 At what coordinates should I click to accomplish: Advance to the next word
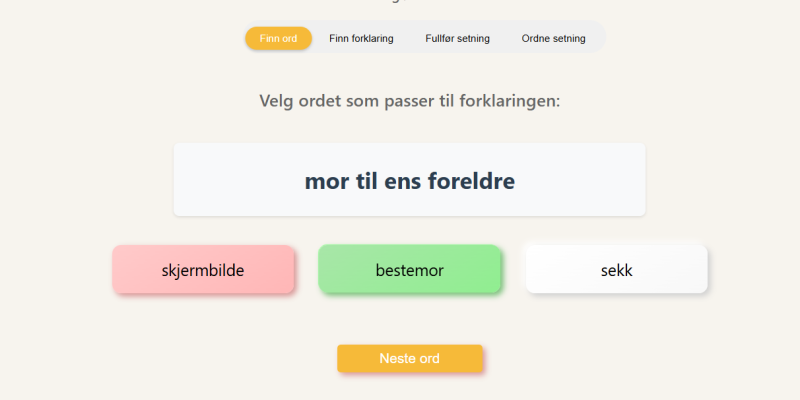(409, 359)
